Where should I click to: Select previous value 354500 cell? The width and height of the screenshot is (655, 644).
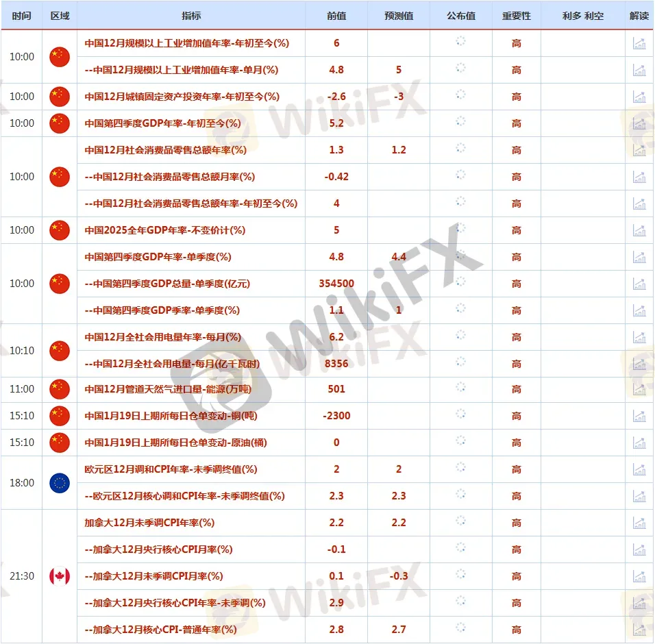336,284
